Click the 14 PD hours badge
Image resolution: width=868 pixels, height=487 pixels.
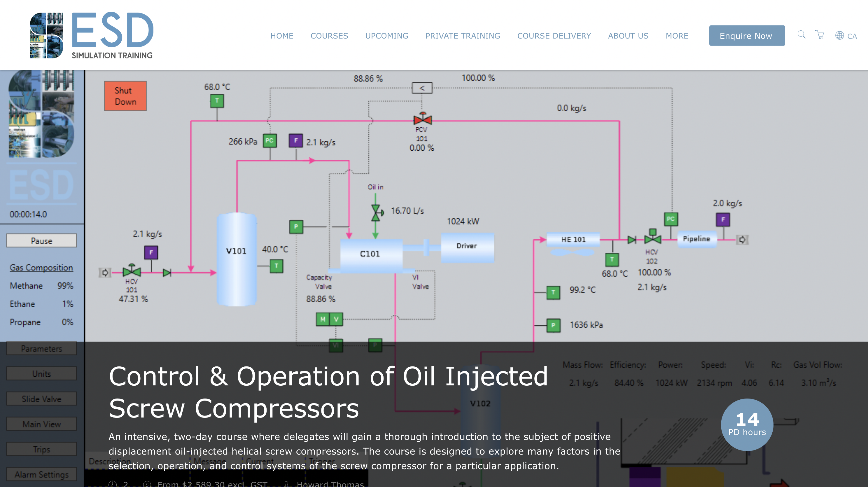coord(747,424)
